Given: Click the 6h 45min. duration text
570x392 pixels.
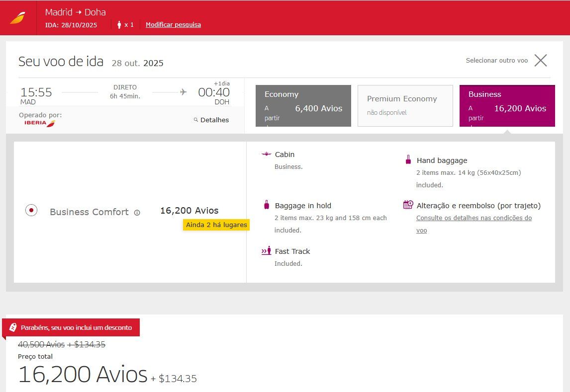Looking at the screenshot, I should [125, 96].
